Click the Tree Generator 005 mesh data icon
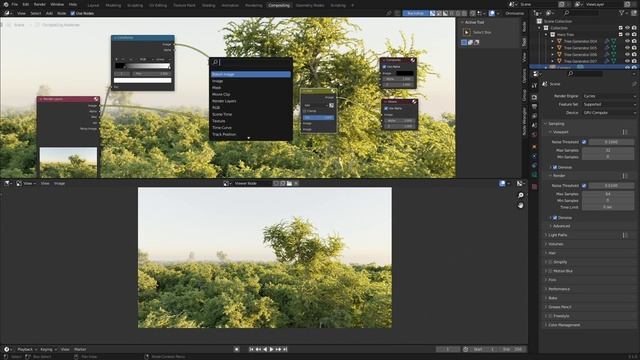 click(x=613, y=48)
